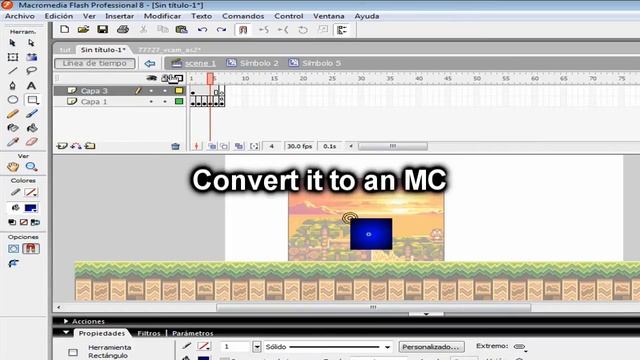This screenshot has width=640, height=360.
Task: Click the Insert Layer icon
Action: [62, 146]
